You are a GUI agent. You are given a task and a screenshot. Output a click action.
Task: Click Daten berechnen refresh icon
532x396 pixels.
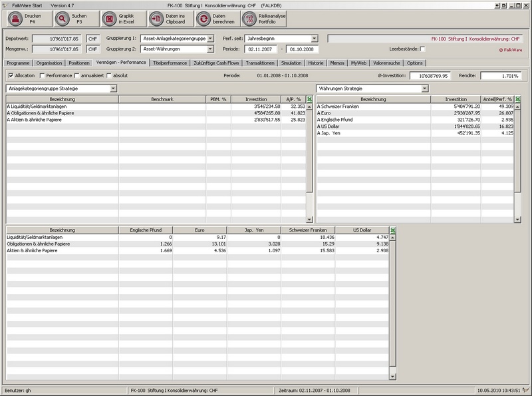[203, 19]
